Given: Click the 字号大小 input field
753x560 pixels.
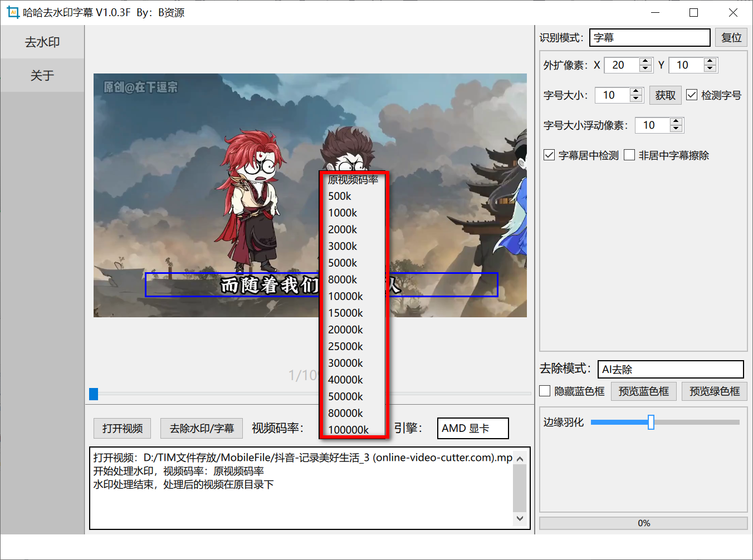Looking at the screenshot, I should coord(613,95).
